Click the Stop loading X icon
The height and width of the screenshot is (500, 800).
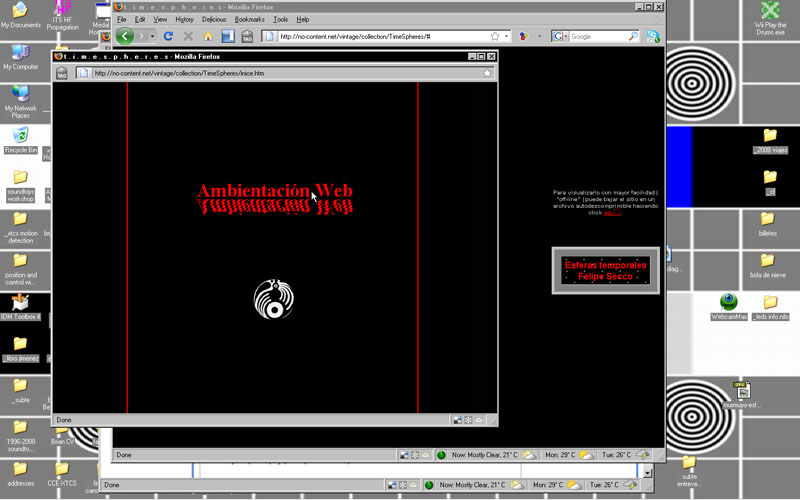coord(188,36)
